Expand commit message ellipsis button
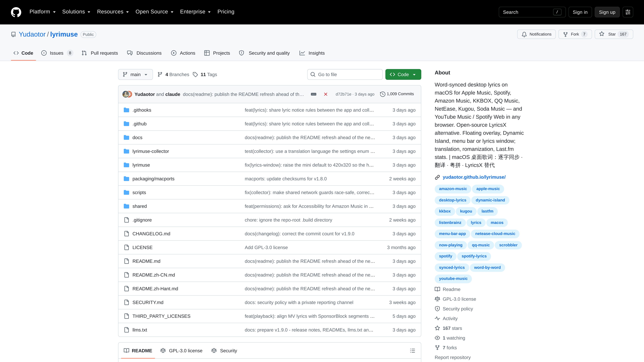 (313, 94)
